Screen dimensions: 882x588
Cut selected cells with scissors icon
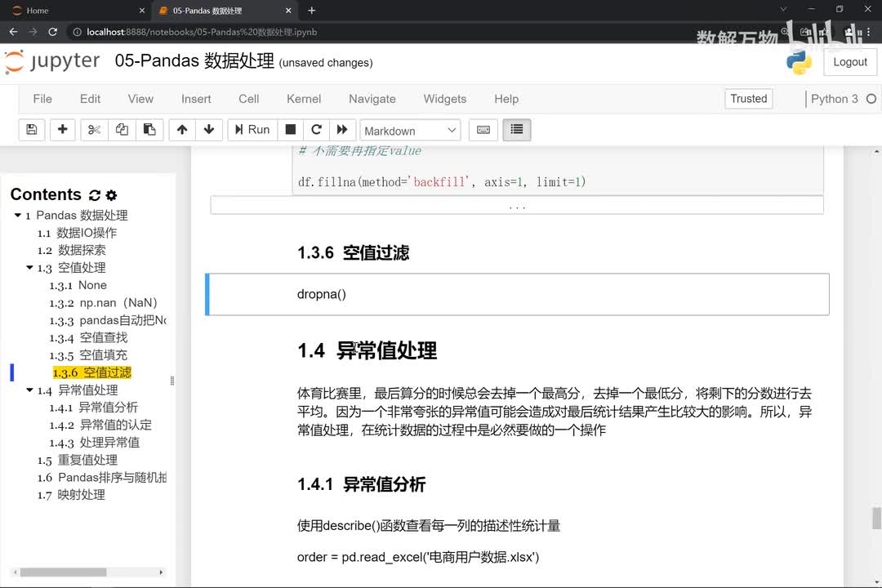coord(94,130)
